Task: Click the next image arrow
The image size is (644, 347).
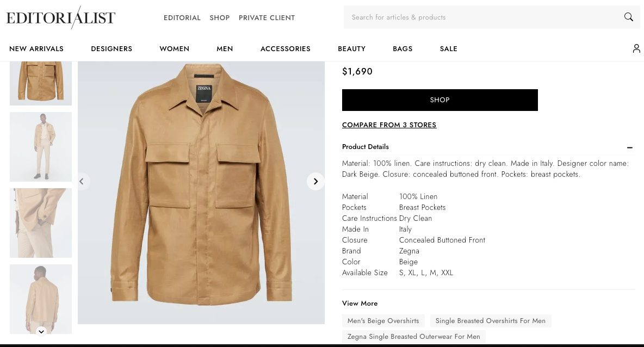Action: (315, 181)
